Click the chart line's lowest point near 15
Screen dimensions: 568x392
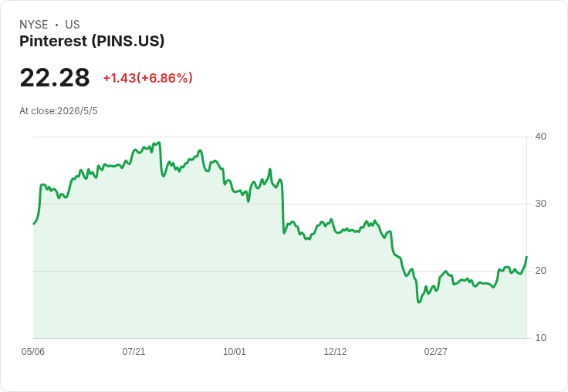[x=419, y=302]
